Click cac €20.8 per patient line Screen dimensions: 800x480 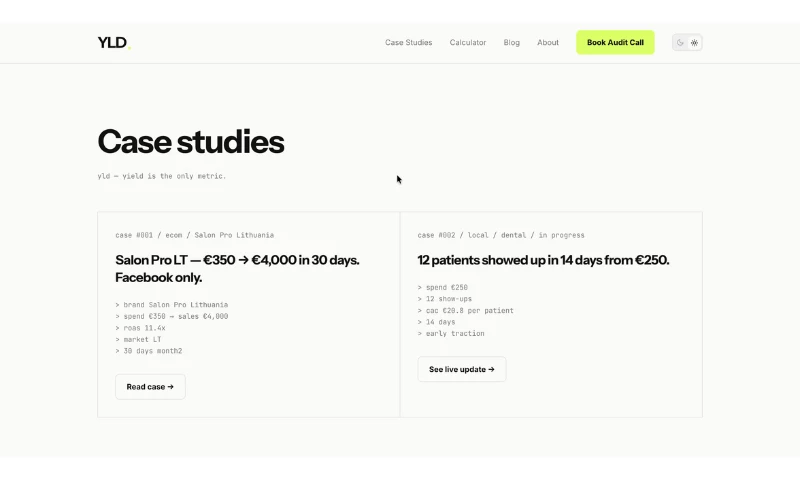coord(465,311)
